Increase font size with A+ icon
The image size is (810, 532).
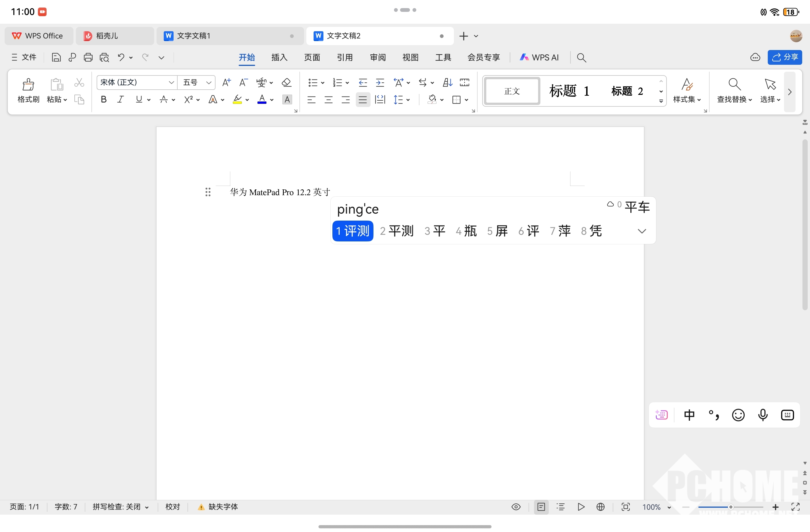(x=226, y=82)
